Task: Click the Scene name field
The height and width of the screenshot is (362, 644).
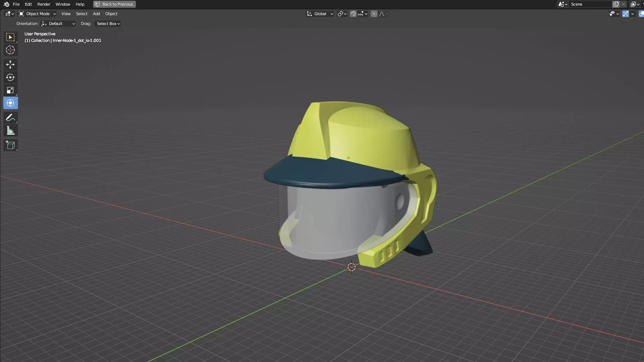Action: click(590, 4)
